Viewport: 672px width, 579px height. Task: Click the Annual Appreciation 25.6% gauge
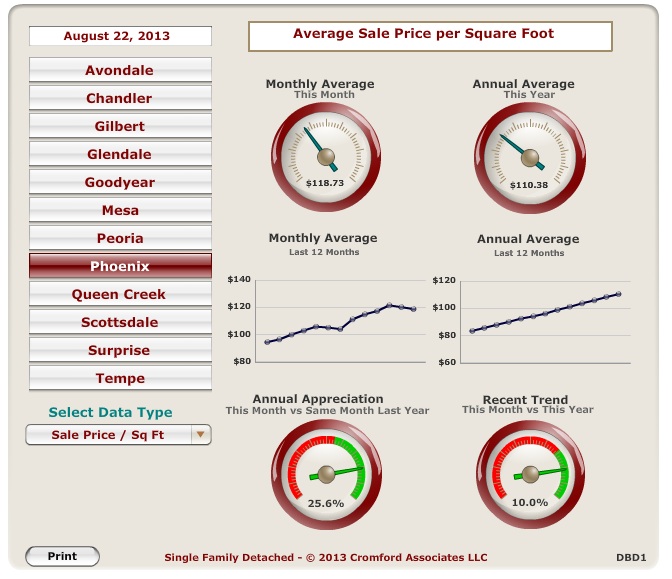point(327,474)
